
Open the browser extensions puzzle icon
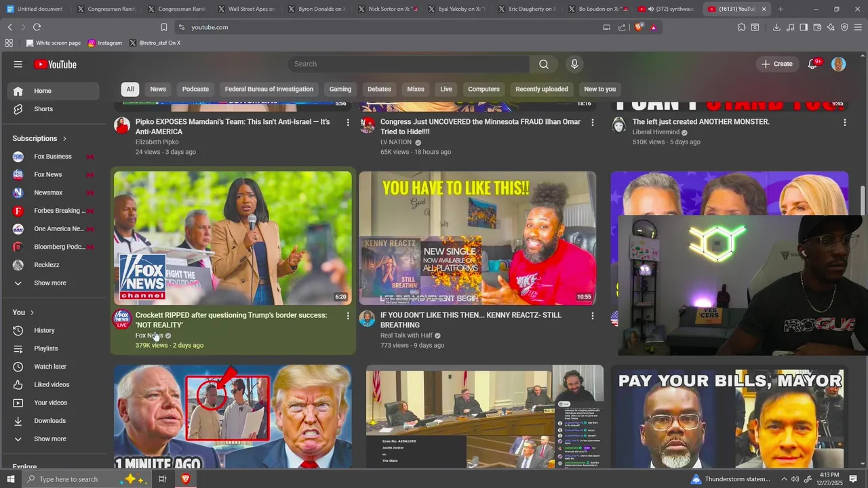[741, 27]
